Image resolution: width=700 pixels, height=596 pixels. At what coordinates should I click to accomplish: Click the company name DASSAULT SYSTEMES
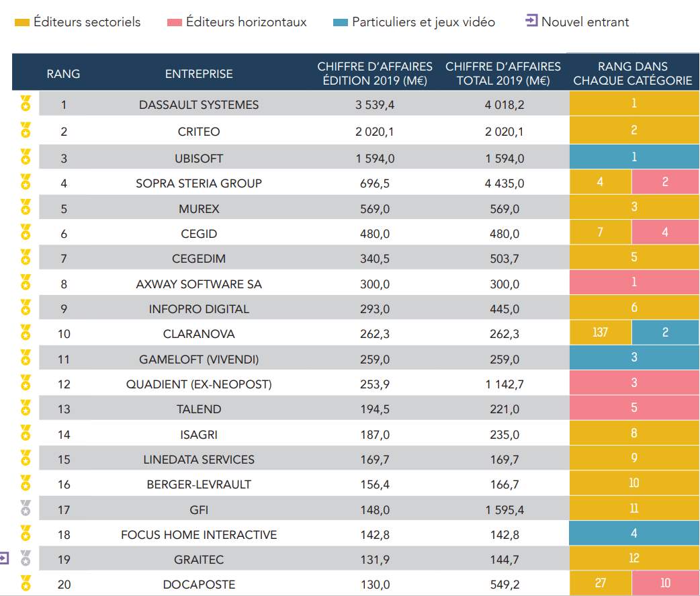(199, 104)
